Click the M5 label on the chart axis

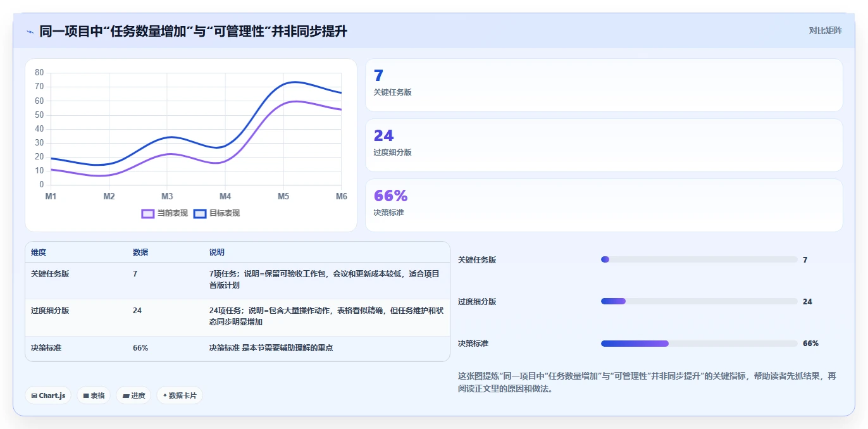(283, 197)
